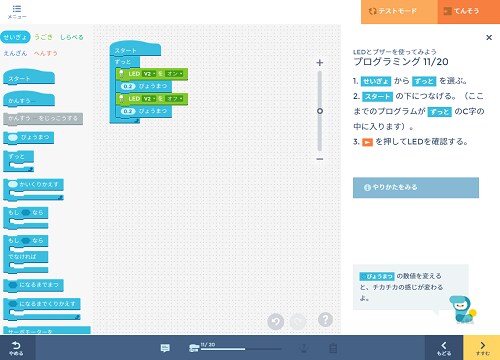Zoom out the workspace with minus

(x=320, y=159)
